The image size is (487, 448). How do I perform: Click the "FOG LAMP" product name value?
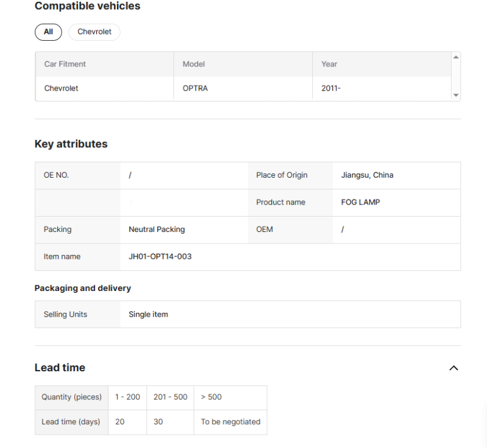tap(360, 202)
